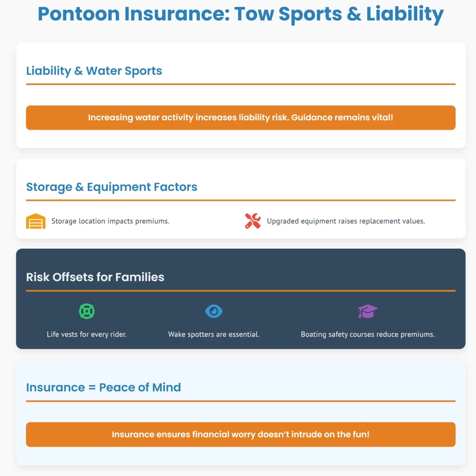This screenshot has width=476, height=476.
Task: Click the purple graduation cap icon
Action: click(x=368, y=311)
